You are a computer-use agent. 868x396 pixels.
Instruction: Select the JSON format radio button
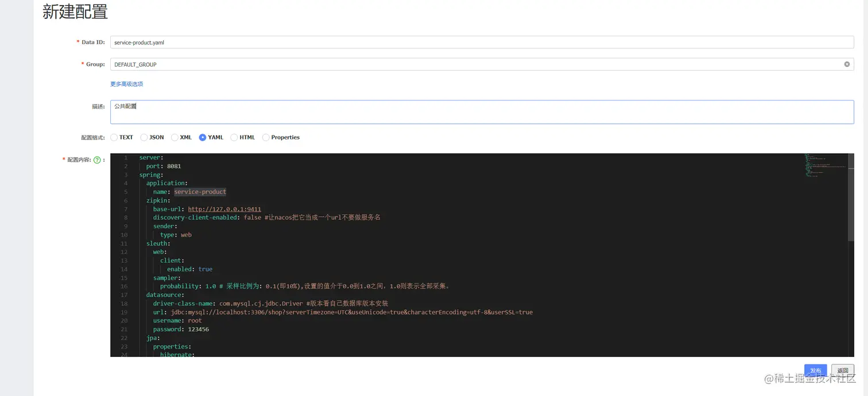(x=144, y=137)
